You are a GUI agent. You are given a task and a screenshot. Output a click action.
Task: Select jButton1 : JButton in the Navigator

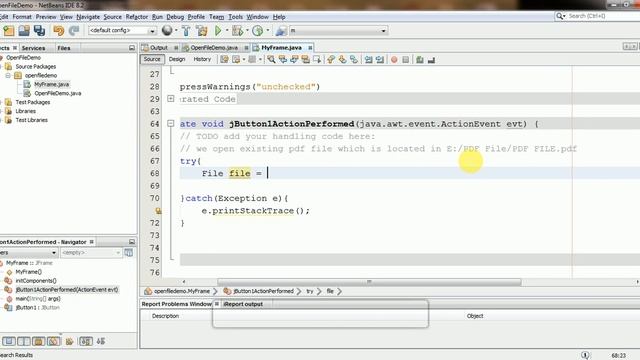pos(38,308)
